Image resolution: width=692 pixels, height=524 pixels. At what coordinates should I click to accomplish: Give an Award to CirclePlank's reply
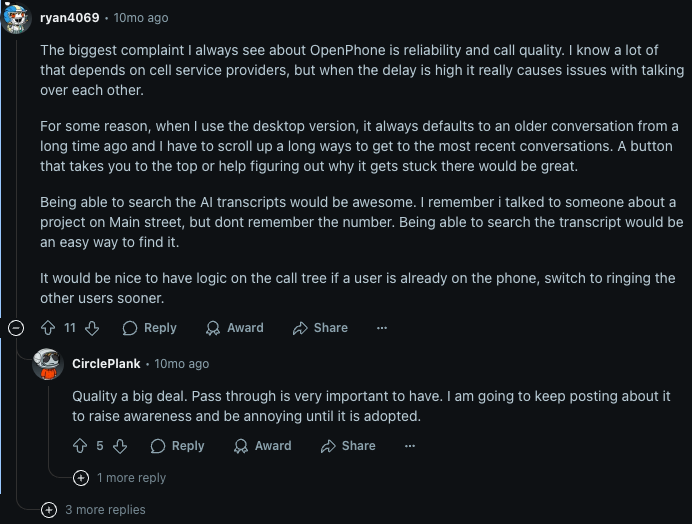pos(262,446)
